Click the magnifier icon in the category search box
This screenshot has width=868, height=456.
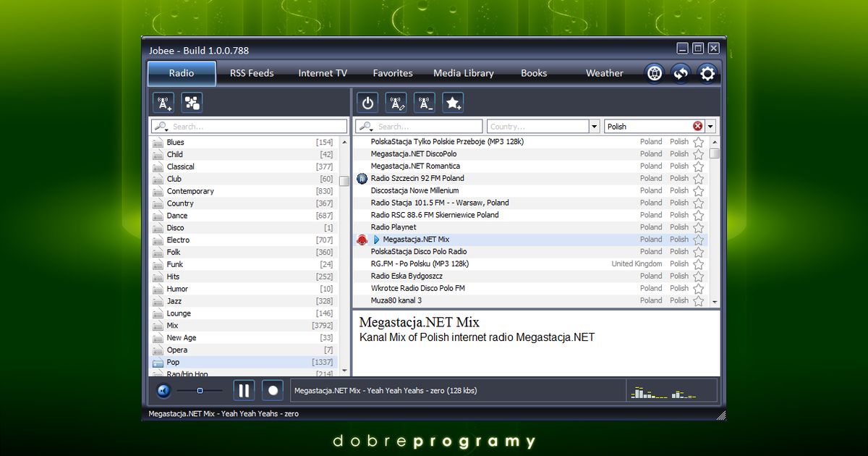(x=162, y=126)
